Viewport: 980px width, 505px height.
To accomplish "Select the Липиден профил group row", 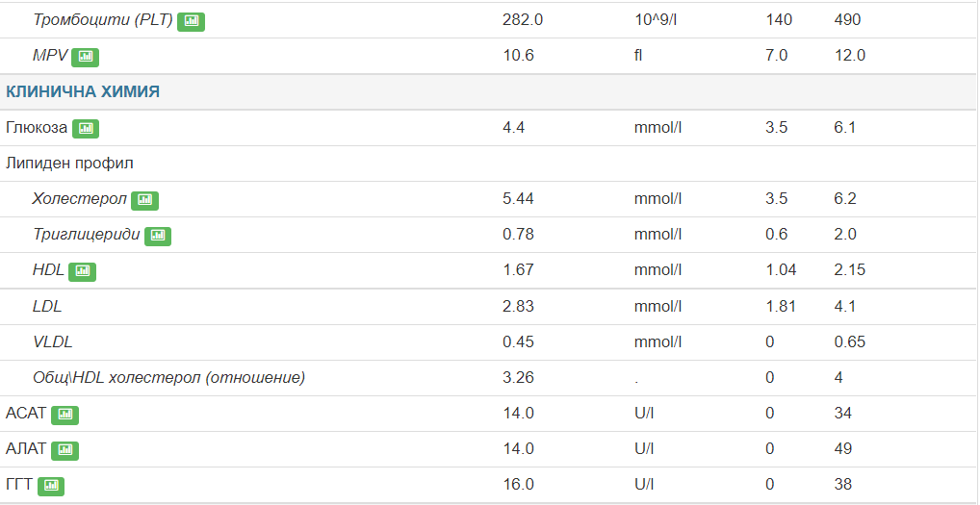I will [69, 164].
